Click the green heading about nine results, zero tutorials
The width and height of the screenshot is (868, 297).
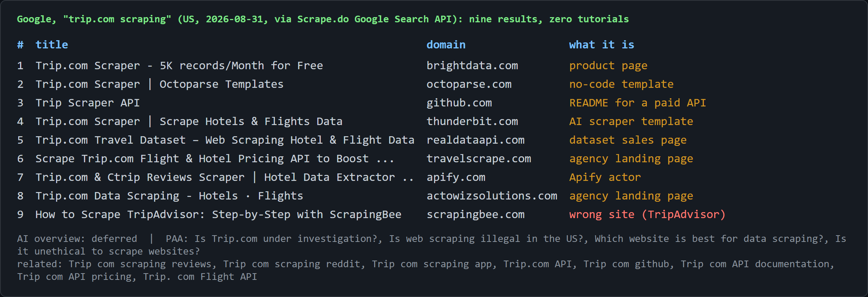tap(323, 19)
